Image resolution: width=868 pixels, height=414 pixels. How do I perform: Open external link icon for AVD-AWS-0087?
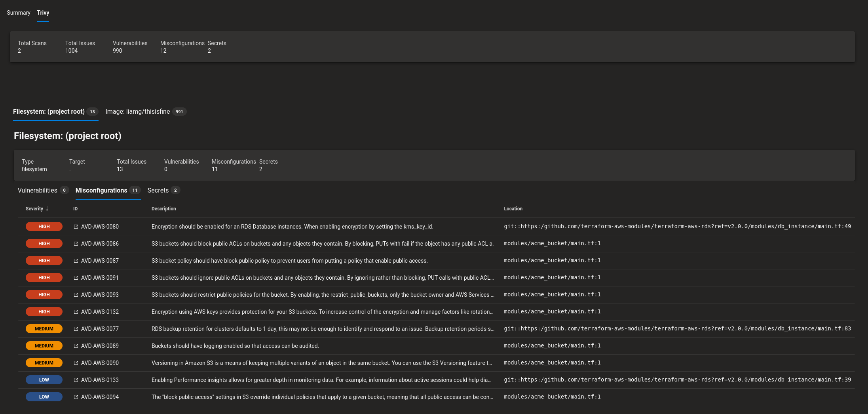[76, 261]
